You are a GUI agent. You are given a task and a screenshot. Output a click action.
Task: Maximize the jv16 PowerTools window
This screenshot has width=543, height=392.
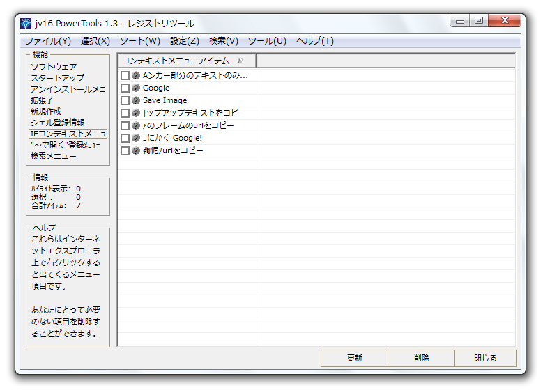point(479,21)
